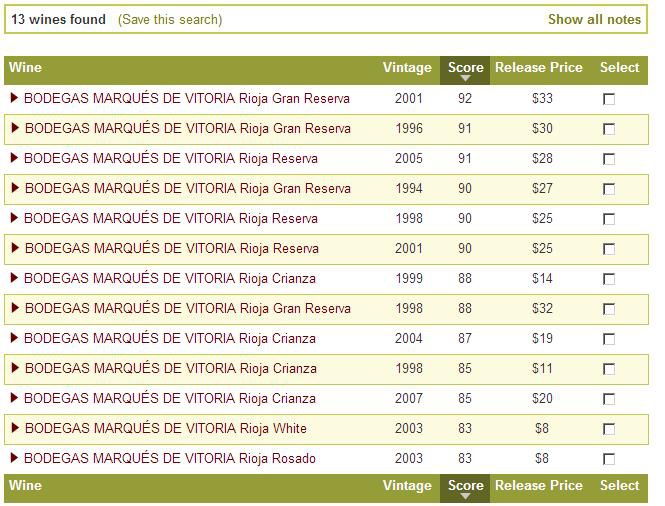The height and width of the screenshot is (506, 665).
Task: Open the 2001 Rioja Gran Reserva wine
Action: tap(187, 98)
